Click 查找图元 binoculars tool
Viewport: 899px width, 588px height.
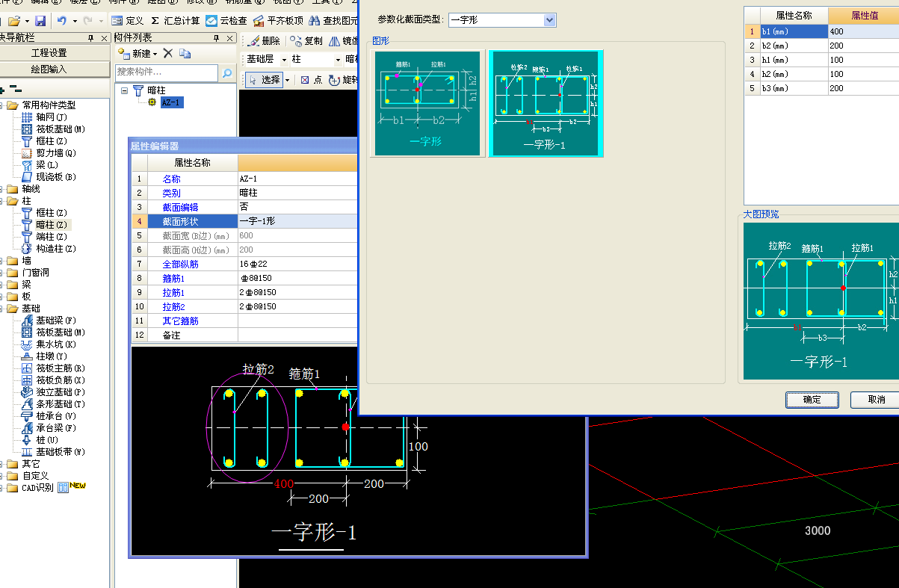tap(333, 21)
